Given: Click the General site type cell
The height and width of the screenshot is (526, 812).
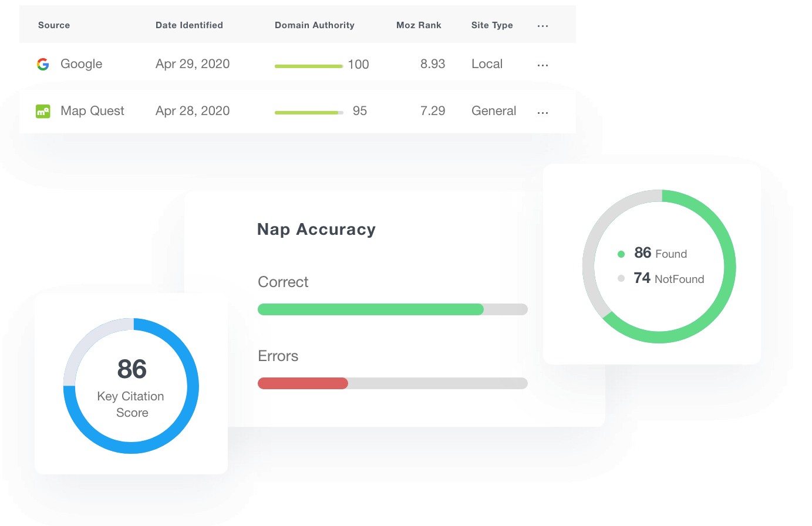Looking at the screenshot, I should tap(494, 111).
